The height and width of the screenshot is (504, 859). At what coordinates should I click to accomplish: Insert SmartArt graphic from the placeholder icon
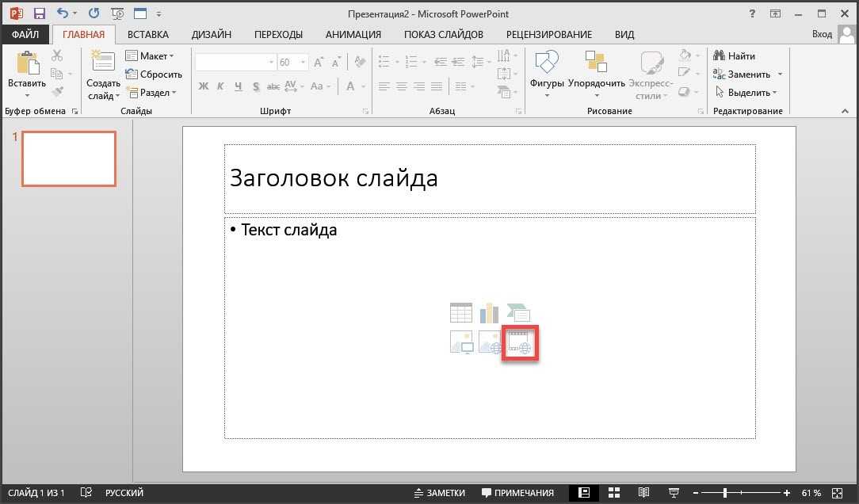click(x=518, y=313)
